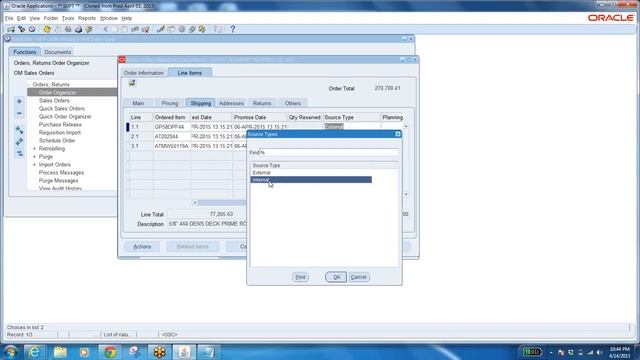Open the Reports menu
This screenshot has height=360, width=640.
87,18
